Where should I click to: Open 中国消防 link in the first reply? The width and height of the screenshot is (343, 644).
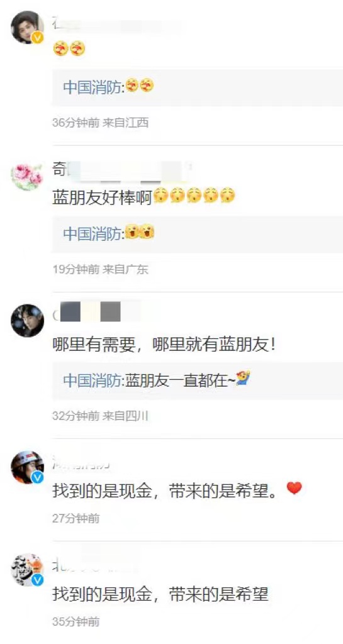93,87
